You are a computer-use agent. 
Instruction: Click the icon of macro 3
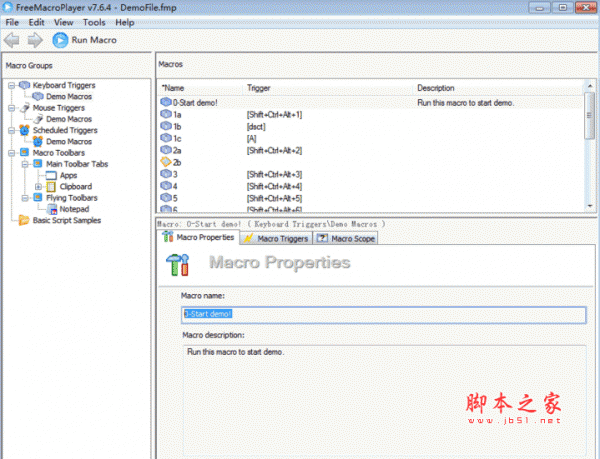pos(166,174)
